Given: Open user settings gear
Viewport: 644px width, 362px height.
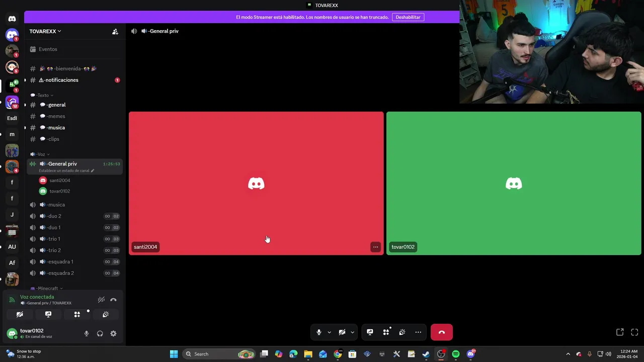Looking at the screenshot, I should point(113,333).
